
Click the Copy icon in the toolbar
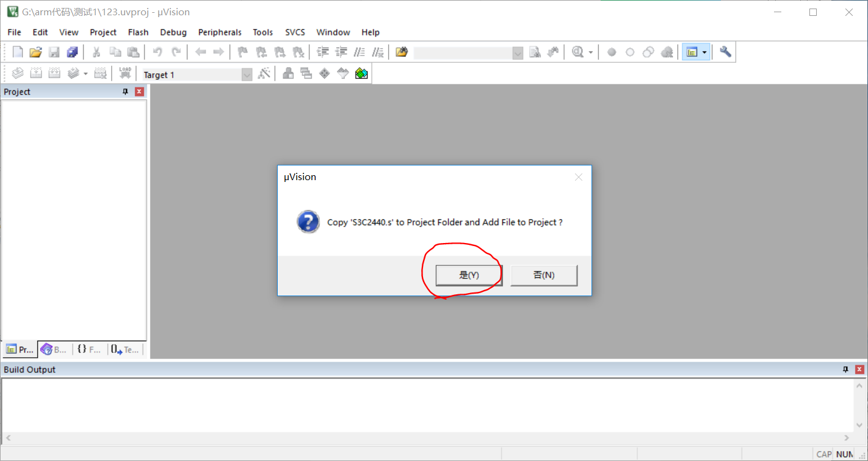115,52
